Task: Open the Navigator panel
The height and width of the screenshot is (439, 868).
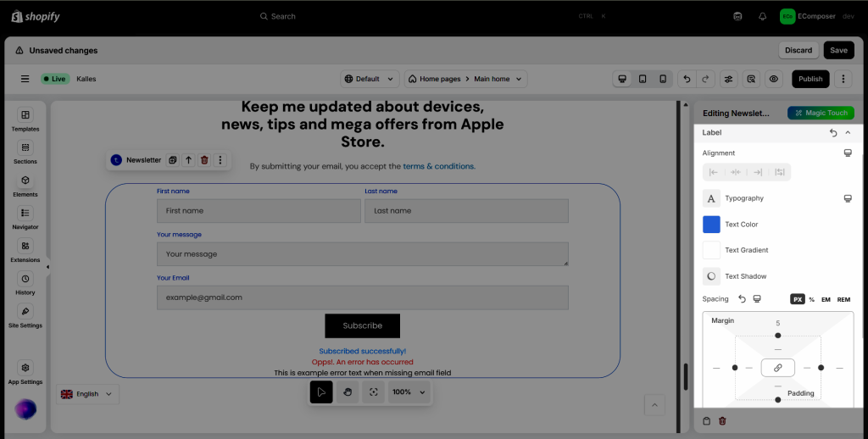Action: pos(25,218)
